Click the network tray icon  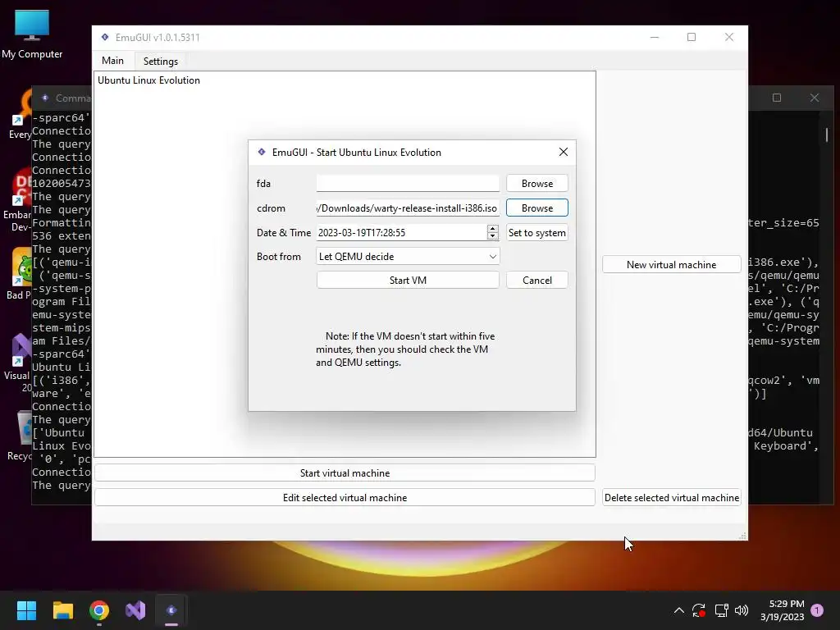pos(721,610)
